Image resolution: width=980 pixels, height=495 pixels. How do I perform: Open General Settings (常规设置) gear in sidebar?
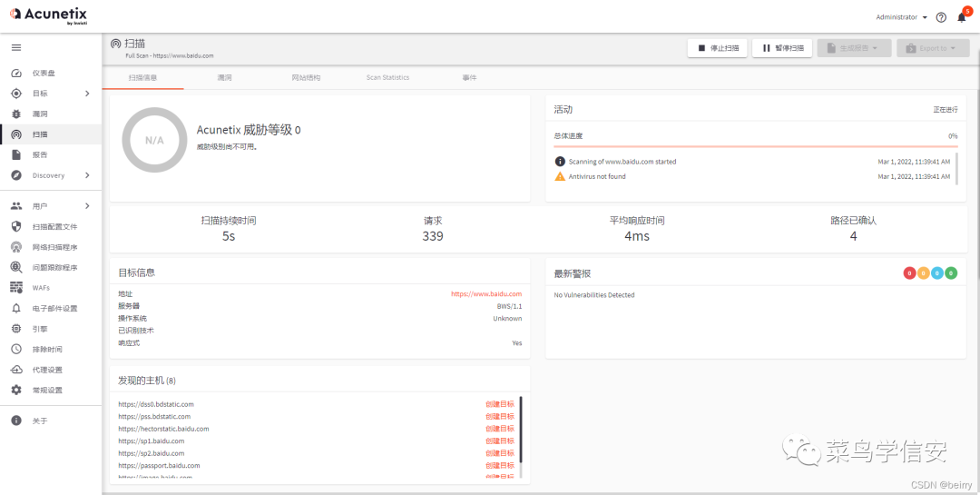(17, 390)
